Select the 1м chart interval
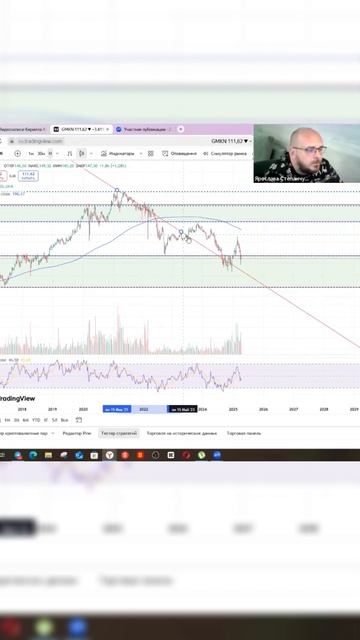This screenshot has height=640, width=360. pyautogui.click(x=31, y=153)
